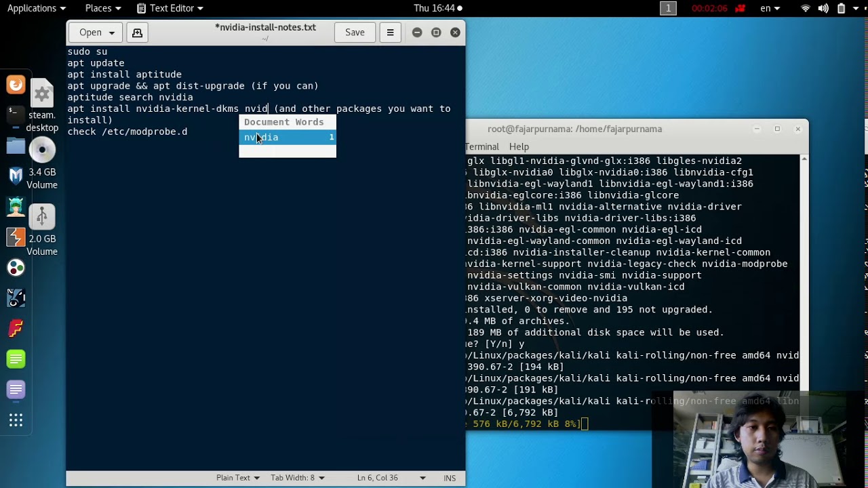This screenshot has width=868, height=488.
Task: Open the red F Faraday icon in dock
Action: (16, 329)
